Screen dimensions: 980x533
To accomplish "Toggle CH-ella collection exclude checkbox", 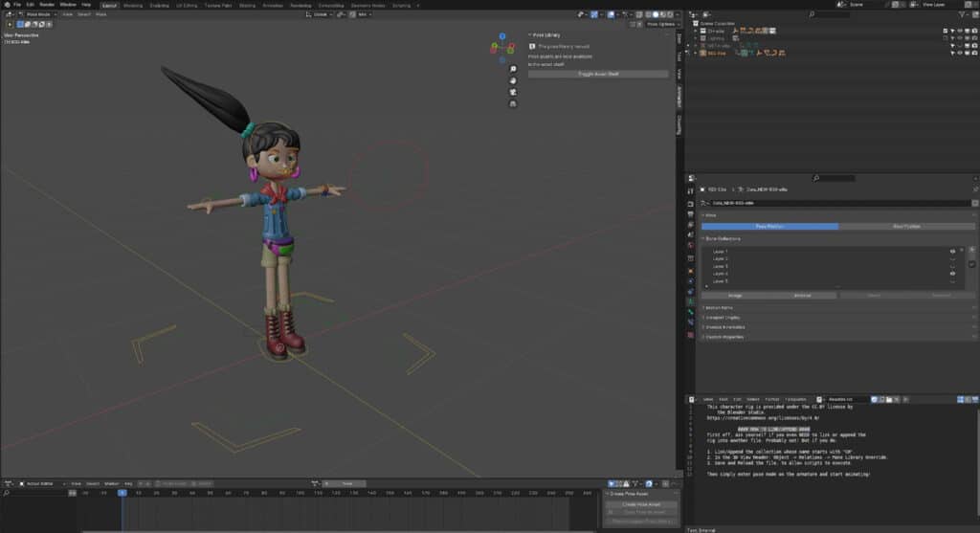I will [945, 30].
